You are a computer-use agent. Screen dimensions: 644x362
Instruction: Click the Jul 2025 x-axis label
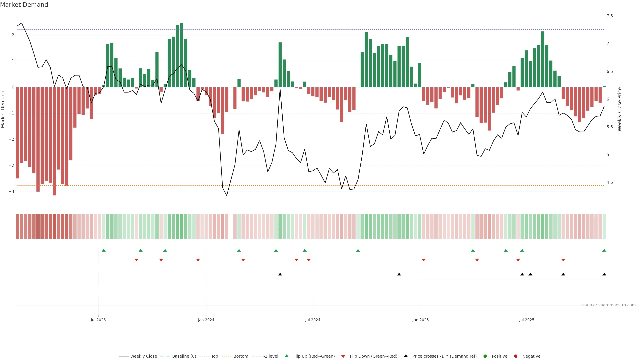pos(526,320)
